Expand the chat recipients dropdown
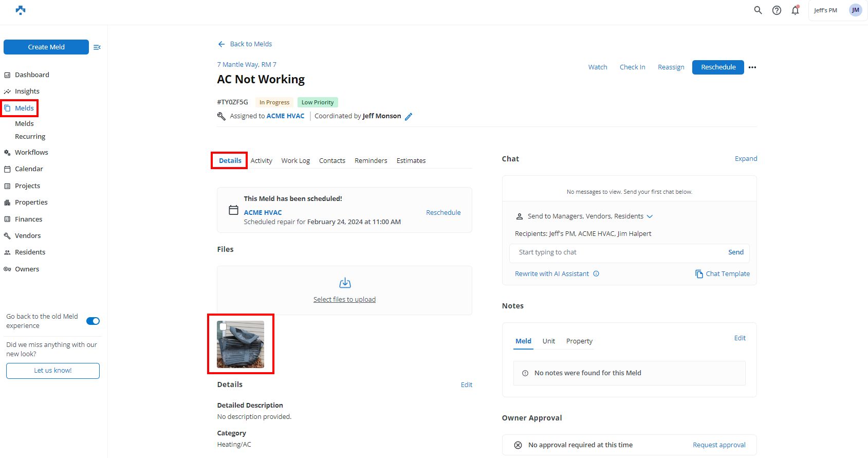This screenshot has width=868, height=458. (x=650, y=216)
